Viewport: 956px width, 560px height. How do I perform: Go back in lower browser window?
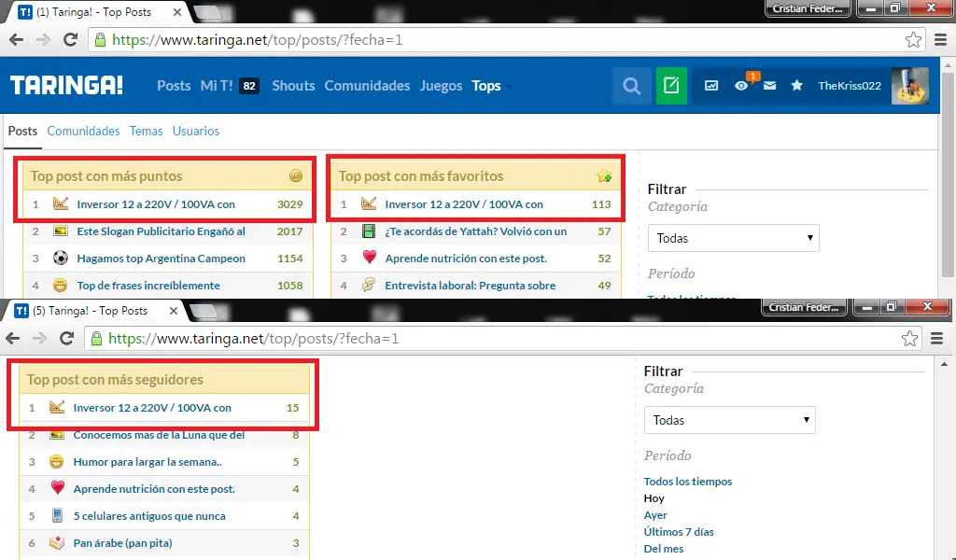[13, 339]
